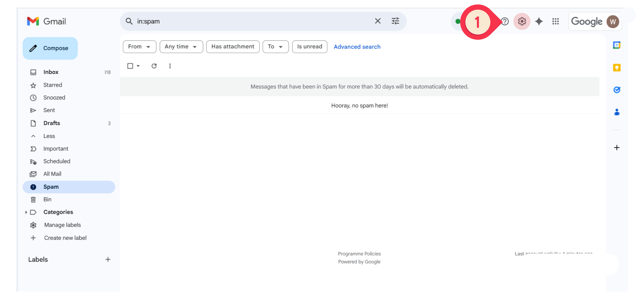
Task: Open the Programme Policies link
Action: click(x=359, y=253)
